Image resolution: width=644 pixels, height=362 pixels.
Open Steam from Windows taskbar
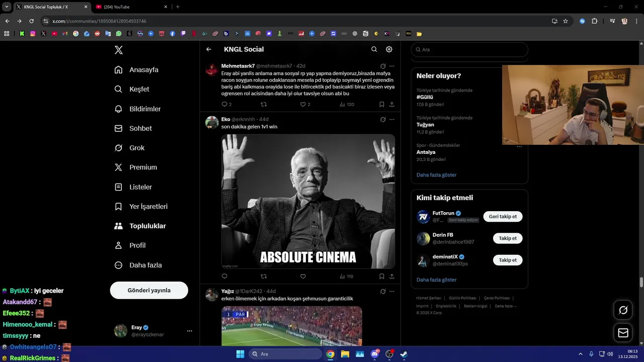click(404, 354)
